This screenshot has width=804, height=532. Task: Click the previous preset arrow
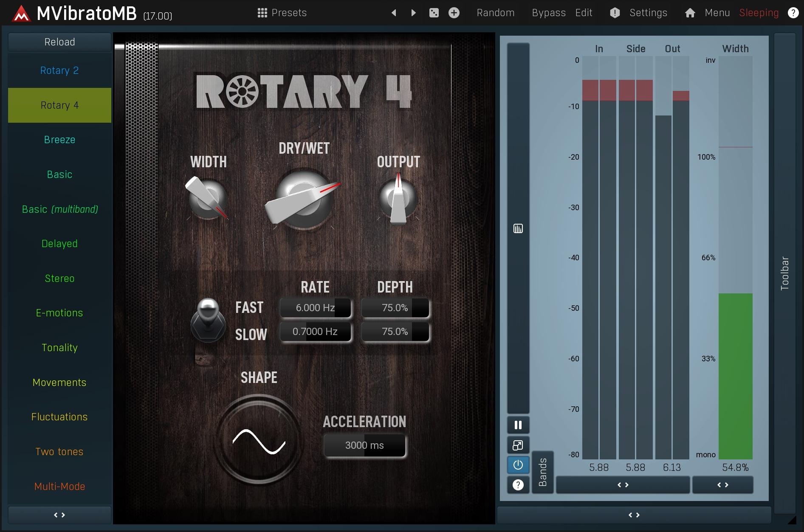pos(394,13)
